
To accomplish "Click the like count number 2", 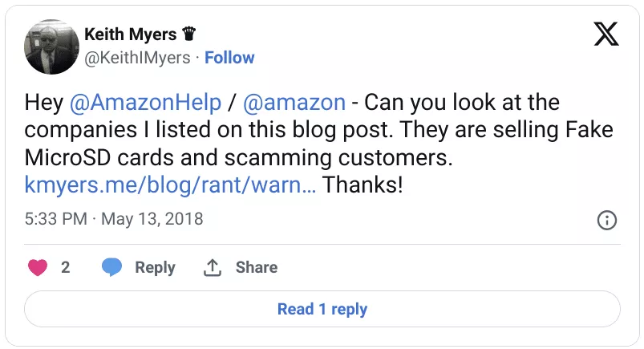I will coord(66,268).
